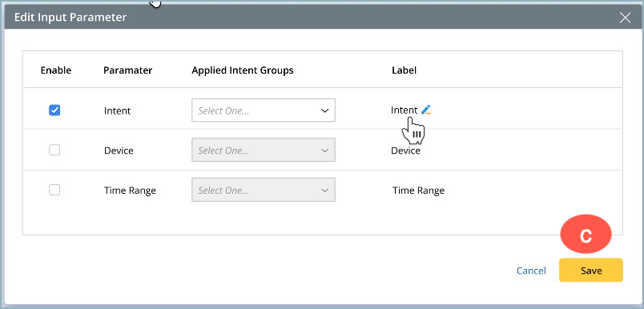Click the chevron arrow in Intent dropdown
Viewport: 644px width, 309px height.
tap(324, 110)
